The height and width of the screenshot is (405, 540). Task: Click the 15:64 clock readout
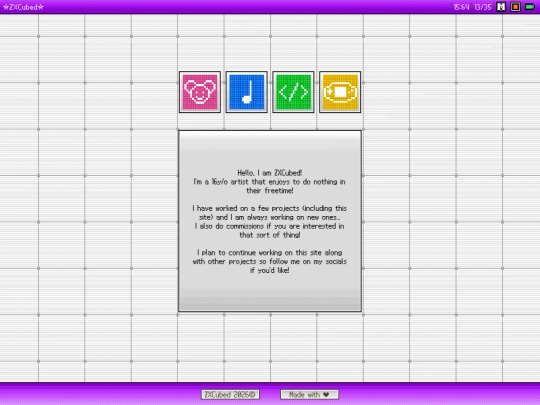461,7
